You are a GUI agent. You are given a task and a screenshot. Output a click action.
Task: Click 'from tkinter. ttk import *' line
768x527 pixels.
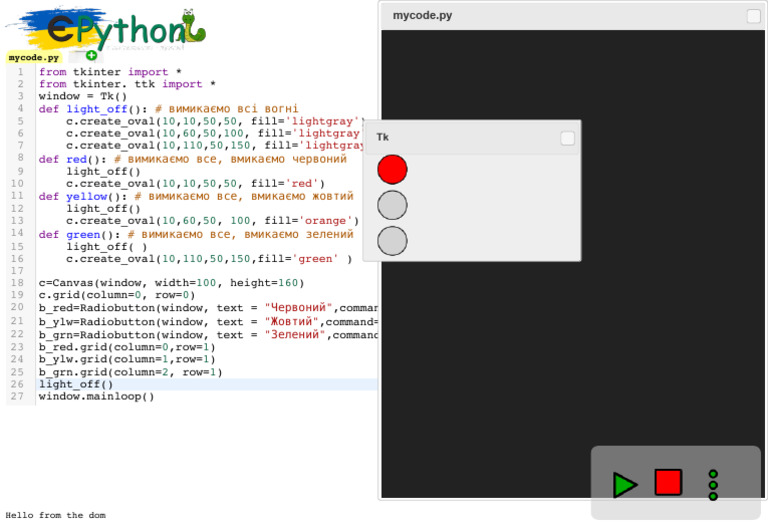pos(127,84)
